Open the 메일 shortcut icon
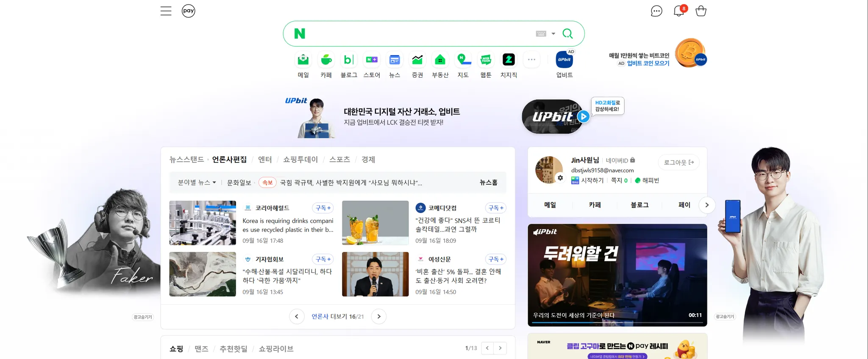This screenshot has height=359, width=868. click(303, 60)
